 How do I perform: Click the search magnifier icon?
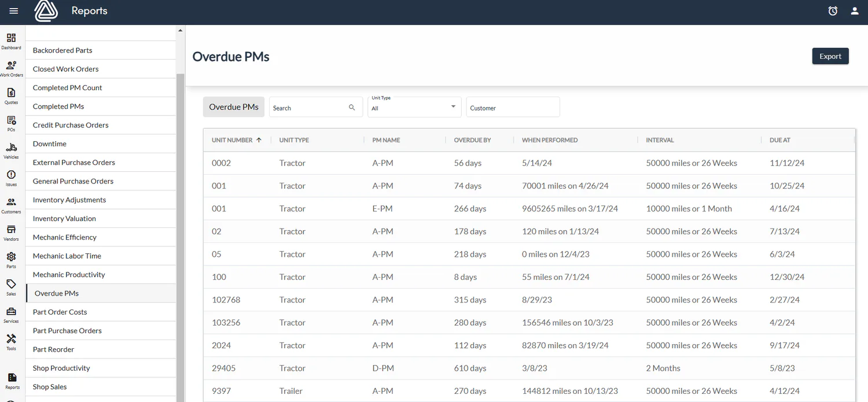point(352,108)
